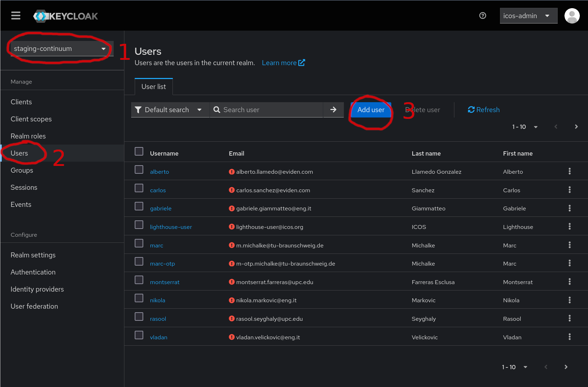Click the user avatar icon
The width and height of the screenshot is (588, 387).
point(572,16)
